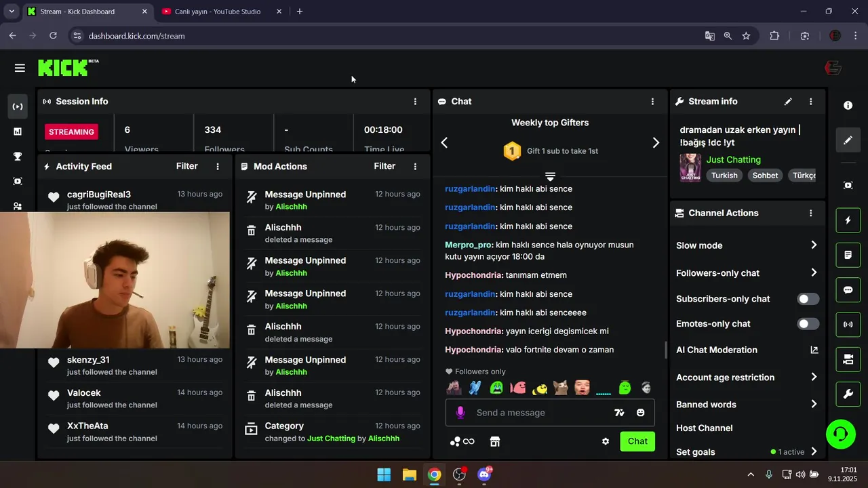This screenshot has width=868, height=488.
Task: Filter the Activity Feed
Action: tap(187, 166)
